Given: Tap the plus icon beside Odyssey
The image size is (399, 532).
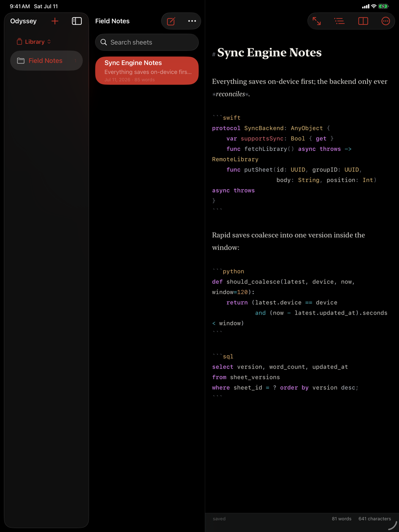Looking at the screenshot, I should pos(55,21).
